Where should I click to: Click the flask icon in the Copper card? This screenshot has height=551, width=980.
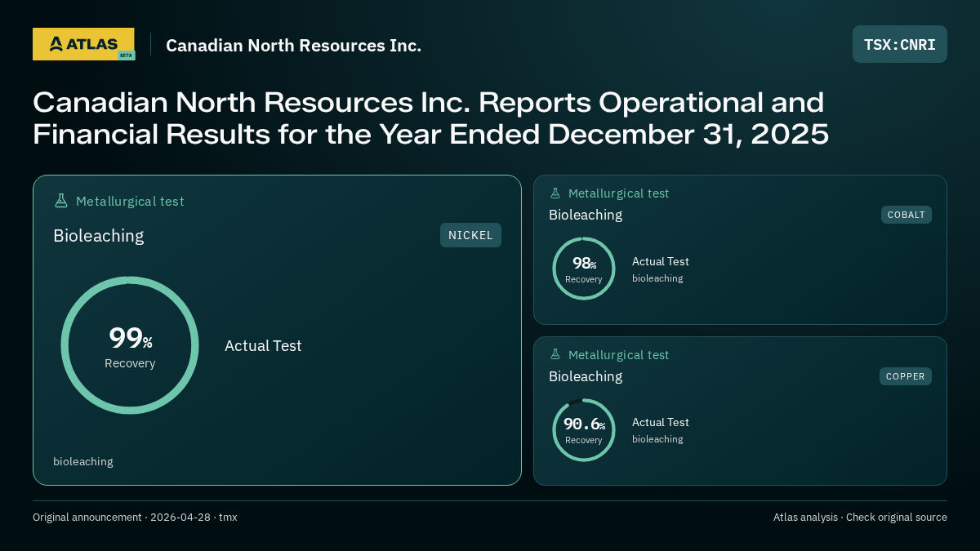pyautogui.click(x=555, y=355)
